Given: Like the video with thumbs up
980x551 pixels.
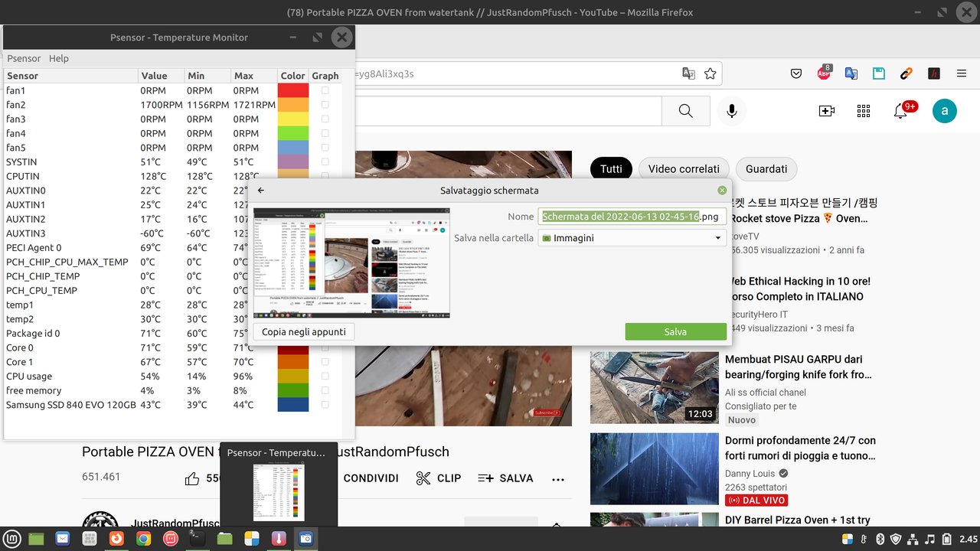Looking at the screenshot, I should 192,478.
